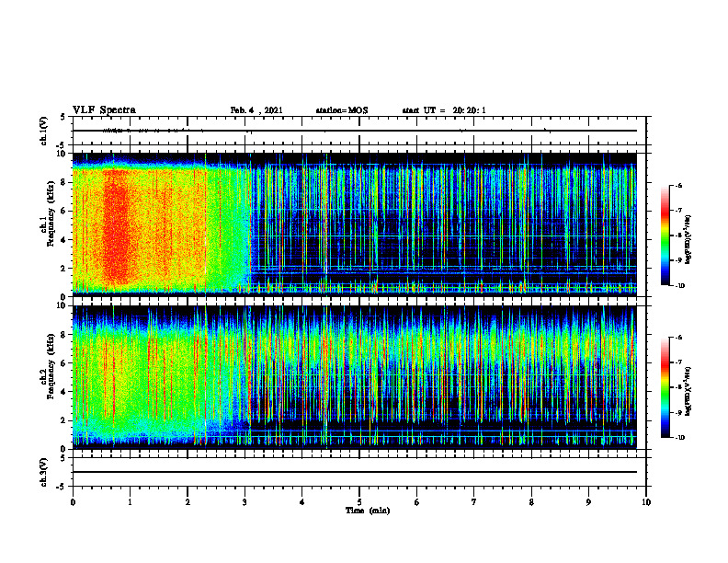Click the "6" kHz tick on ch.1 frequency axis
Screen dimensions: 728x563
[65, 211]
